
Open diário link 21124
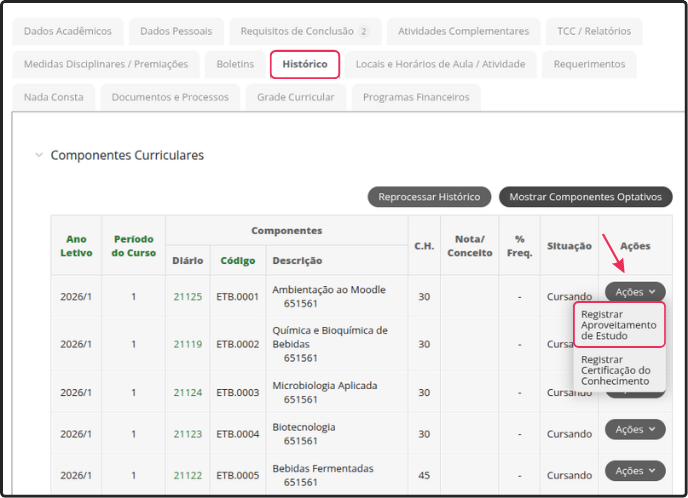pyautogui.click(x=188, y=392)
